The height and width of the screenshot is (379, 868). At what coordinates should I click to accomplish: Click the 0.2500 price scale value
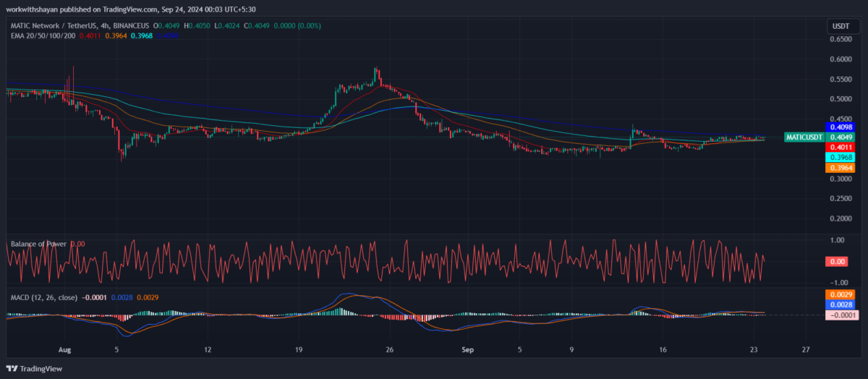842,198
